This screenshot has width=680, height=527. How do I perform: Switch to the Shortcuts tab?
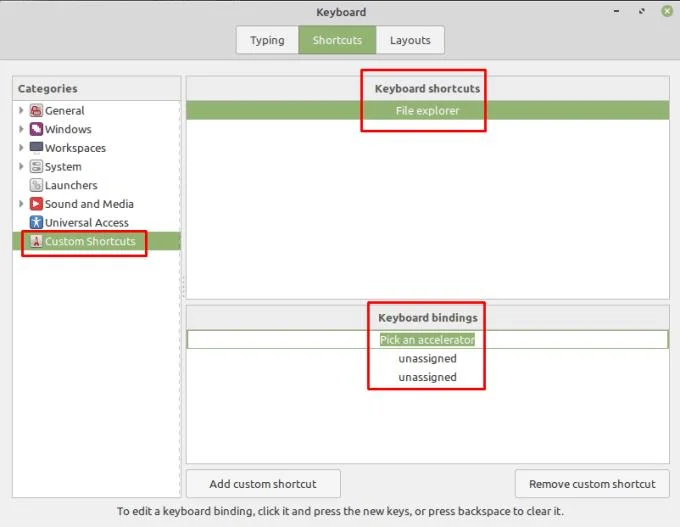pyautogui.click(x=337, y=40)
